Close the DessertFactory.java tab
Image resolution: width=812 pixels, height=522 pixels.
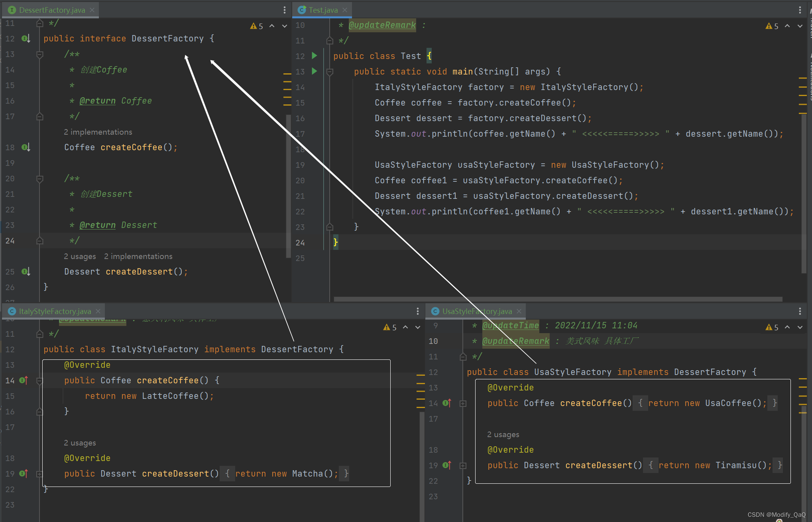[92, 10]
